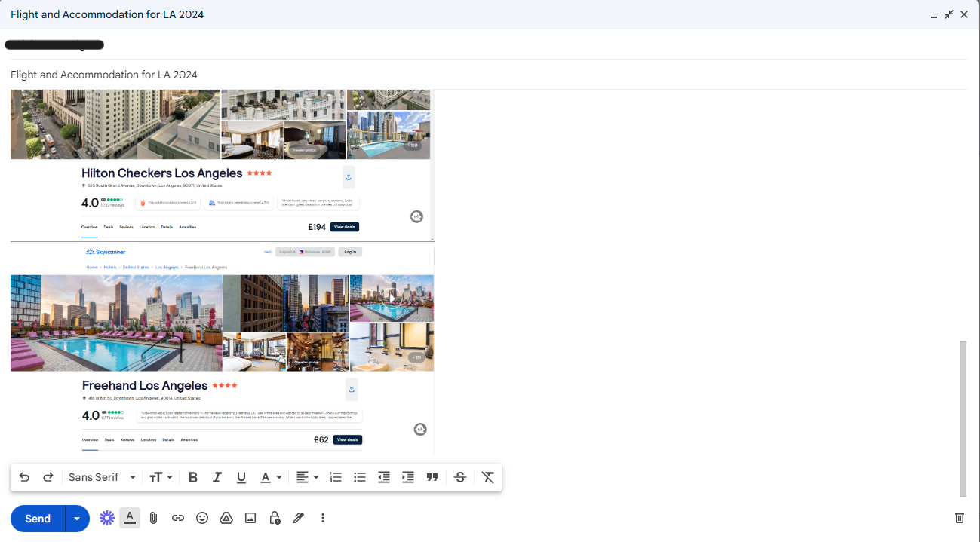The width and height of the screenshot is (980, 542).
Task: Decrease the indent level
Action: 384,477
